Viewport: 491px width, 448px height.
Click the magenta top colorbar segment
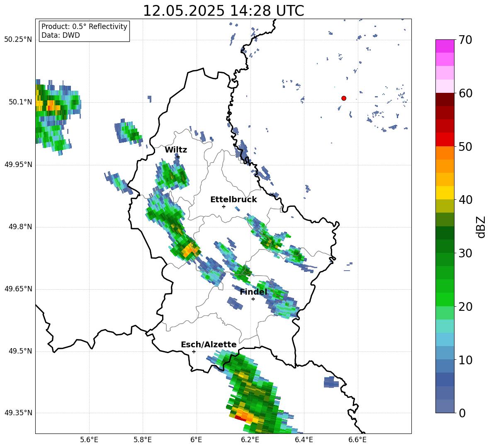445,46
